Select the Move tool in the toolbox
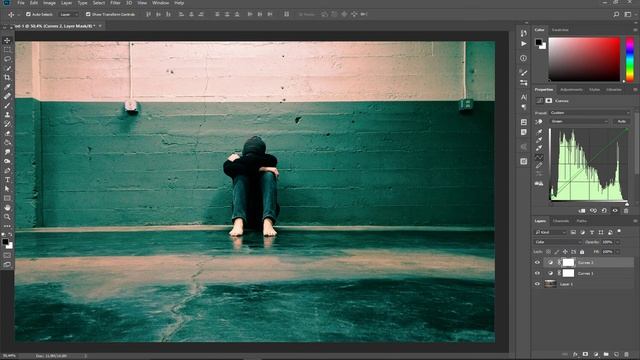This screenshot has width=640, height=360. (7, 40)
